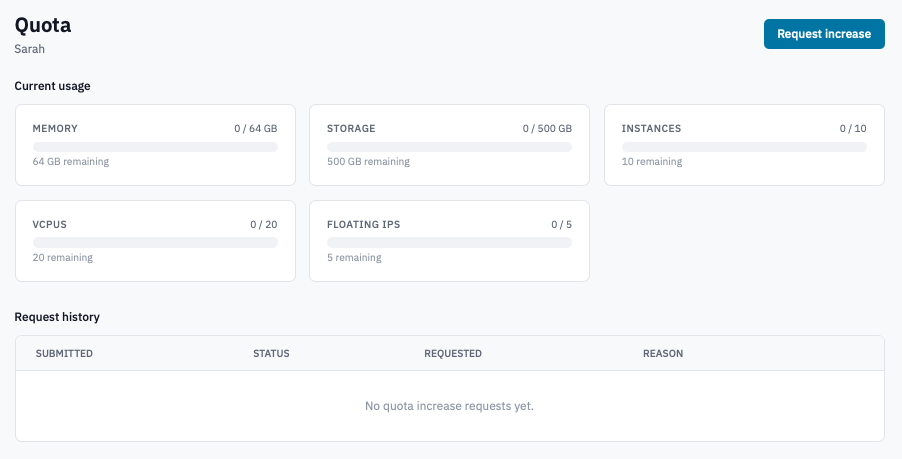Viewport: 902px width, 459px height.
Task: Click the Requested column header
Action: click(x=453, y=353)
